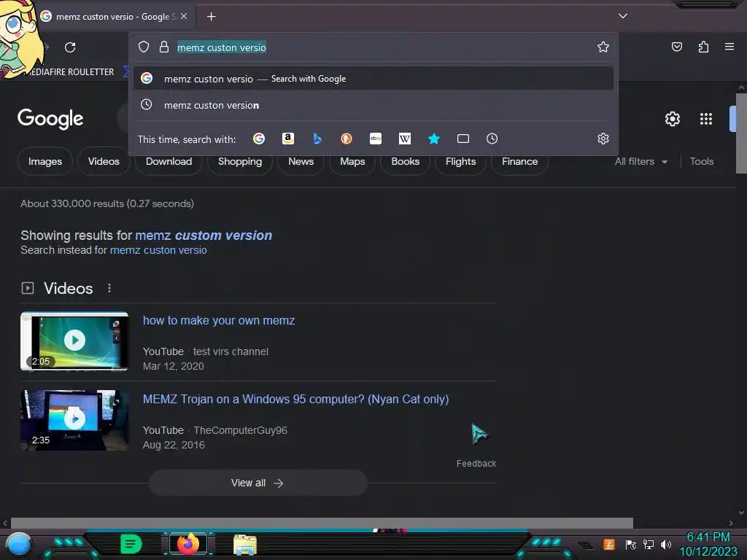Bookmark this page with the star icon

[603, 47]
